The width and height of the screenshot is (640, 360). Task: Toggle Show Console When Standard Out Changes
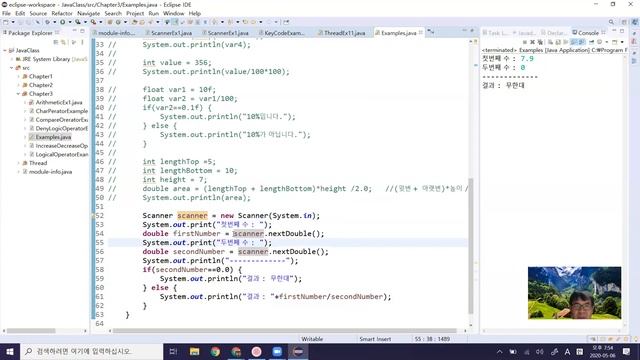573,42
